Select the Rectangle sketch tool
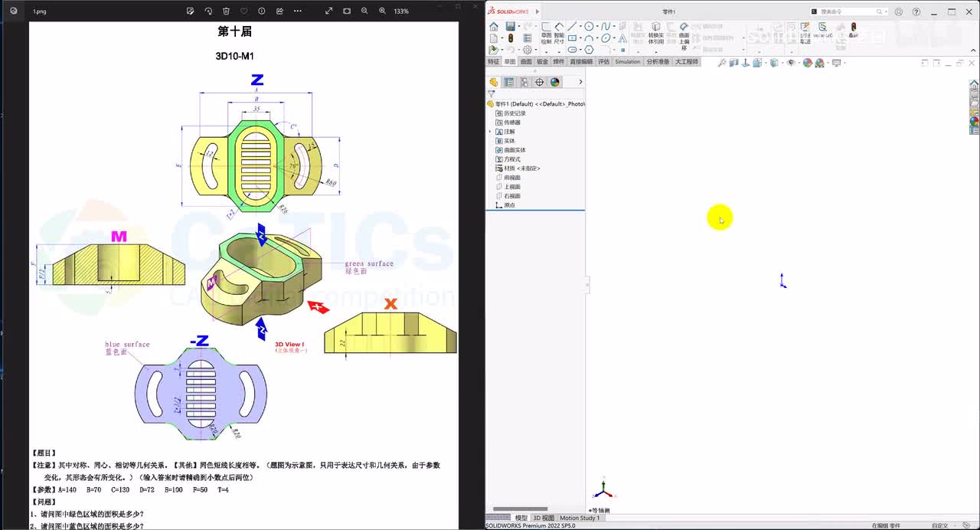Image resolution: width=980 pixels, height=530 pixels. 572,38
